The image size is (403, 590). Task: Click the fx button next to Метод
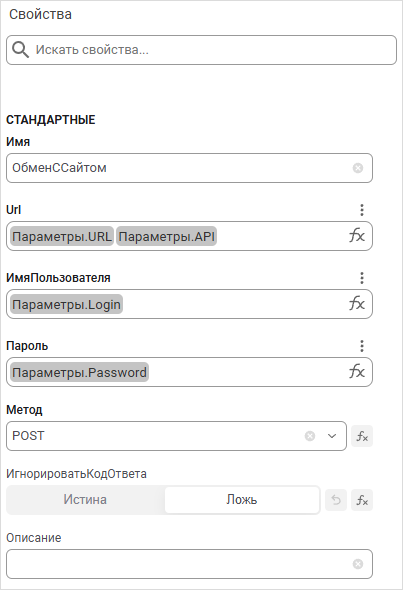point(362,436)
